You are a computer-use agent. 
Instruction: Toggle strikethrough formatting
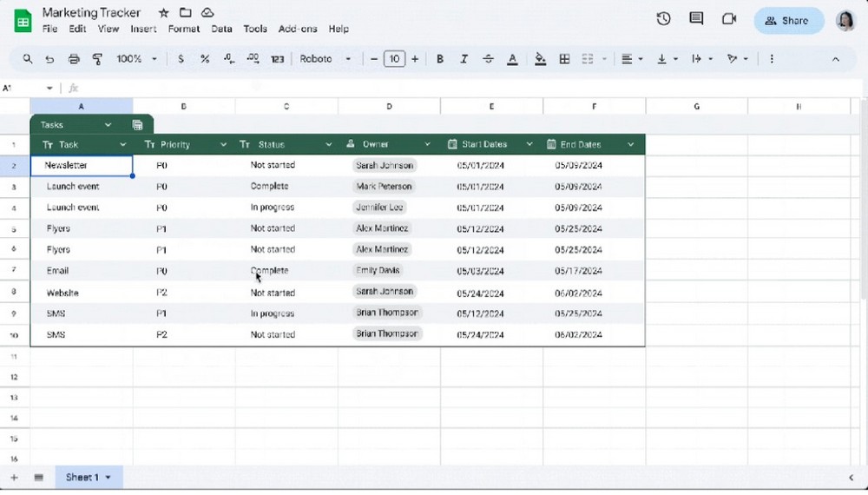[488, 59]
